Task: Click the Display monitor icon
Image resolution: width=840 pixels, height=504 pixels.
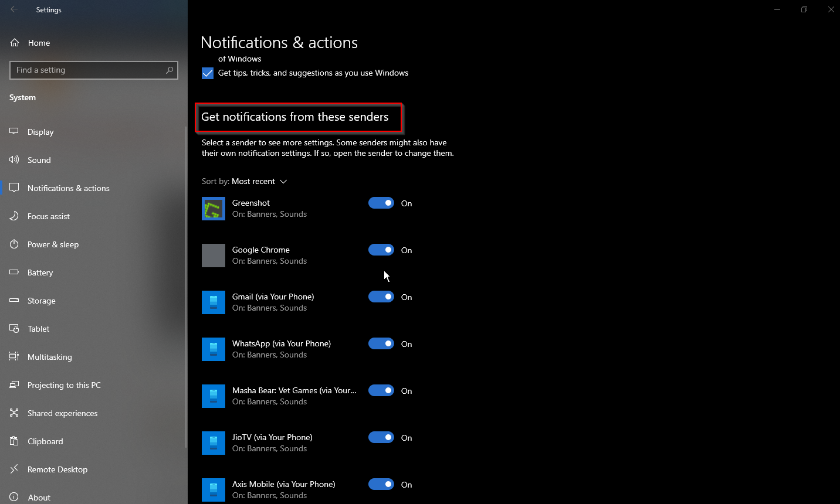Action: click(x=14, y=131)
